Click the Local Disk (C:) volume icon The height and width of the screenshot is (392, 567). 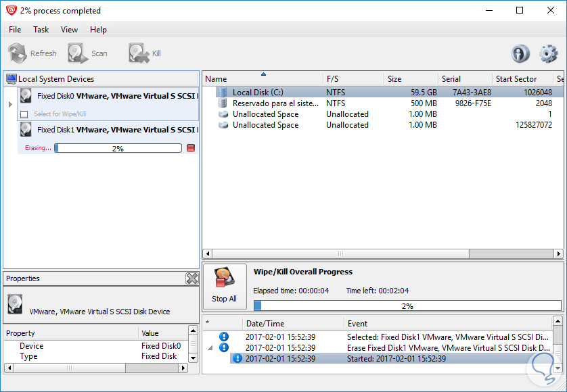(223, 92)
